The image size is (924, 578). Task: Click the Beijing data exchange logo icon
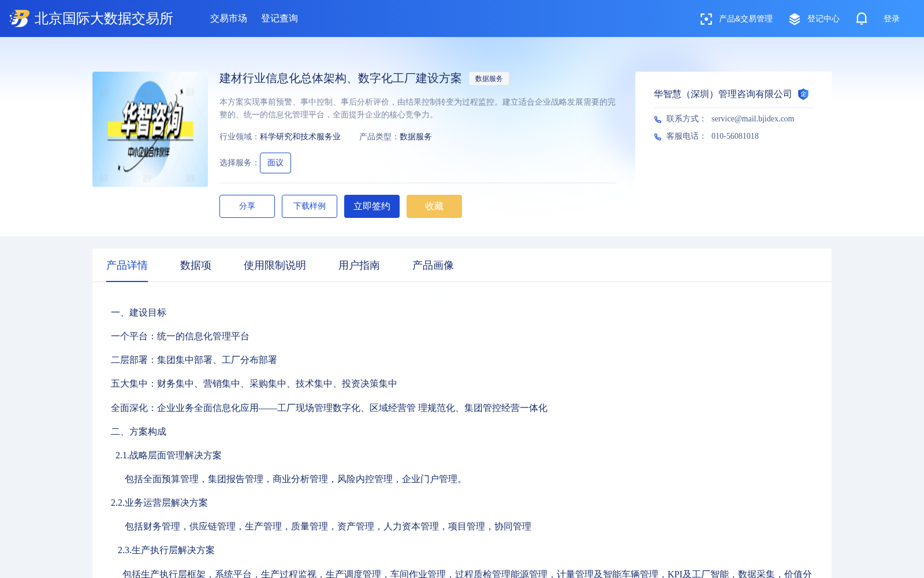pos(20,18)
